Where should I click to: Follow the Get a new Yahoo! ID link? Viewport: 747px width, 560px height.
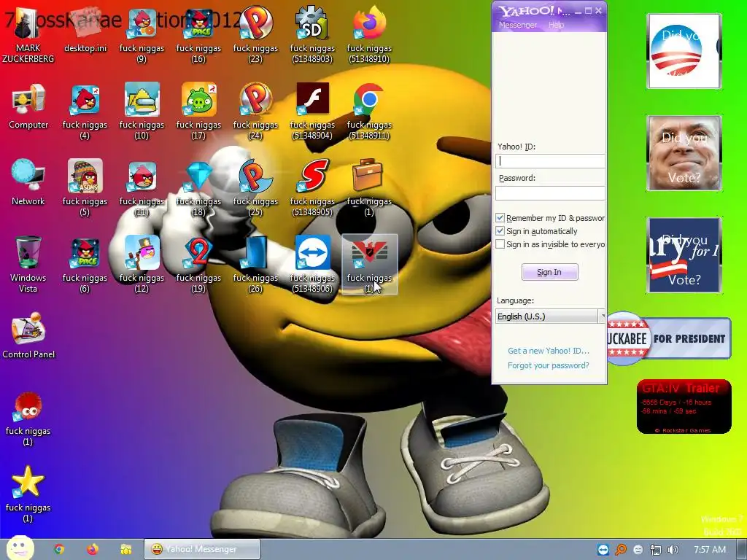(549, 351)
